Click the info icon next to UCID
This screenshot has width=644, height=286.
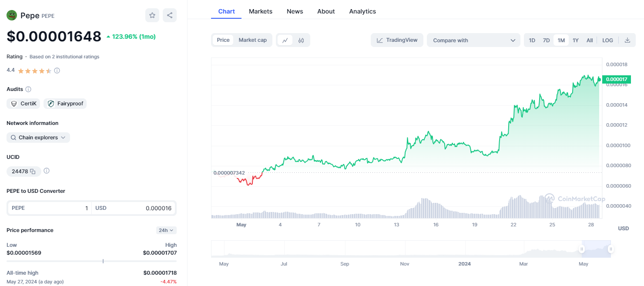(x=47, y=171)
